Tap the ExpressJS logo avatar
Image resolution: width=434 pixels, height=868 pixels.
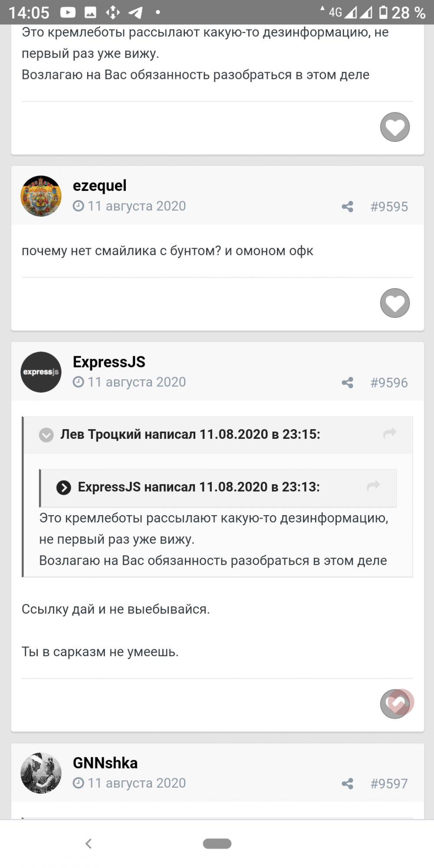tap(41, 372)
